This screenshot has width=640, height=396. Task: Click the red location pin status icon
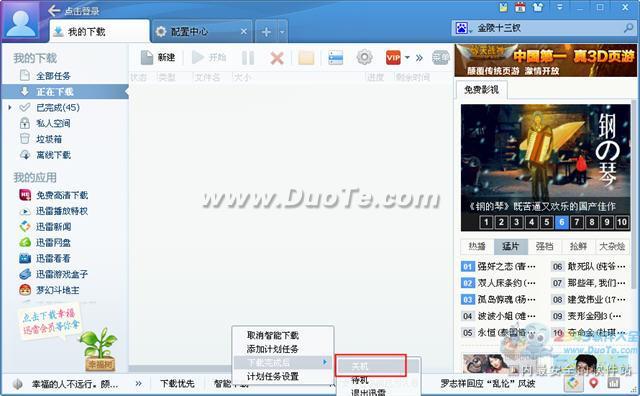[x=593, y=383]
